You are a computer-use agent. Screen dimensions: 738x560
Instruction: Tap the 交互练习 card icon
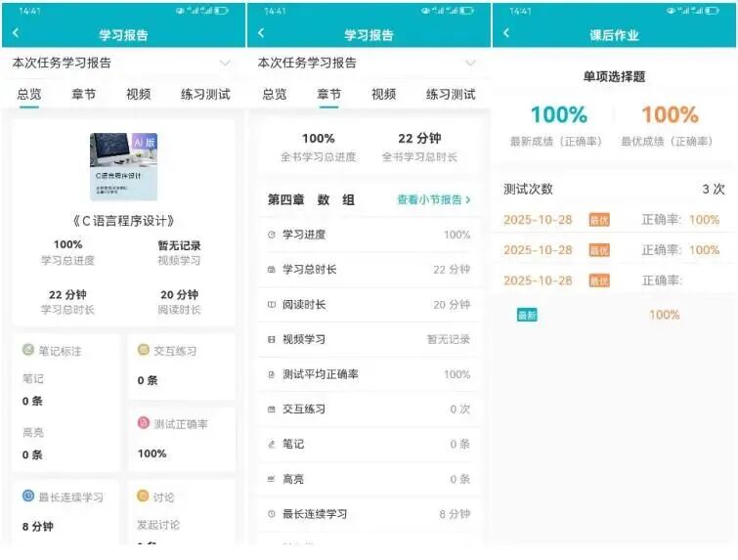[x=144, y=350]
